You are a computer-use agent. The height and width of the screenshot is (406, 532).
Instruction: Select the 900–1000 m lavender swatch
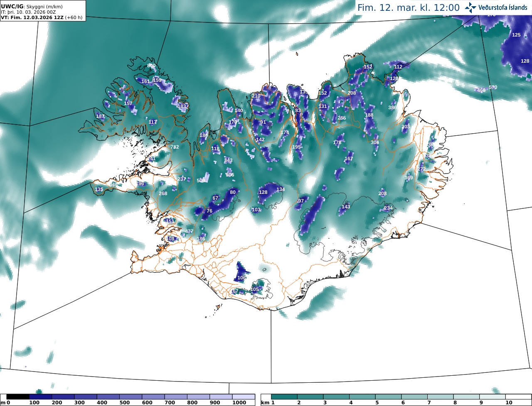click(x=221, y=397)
